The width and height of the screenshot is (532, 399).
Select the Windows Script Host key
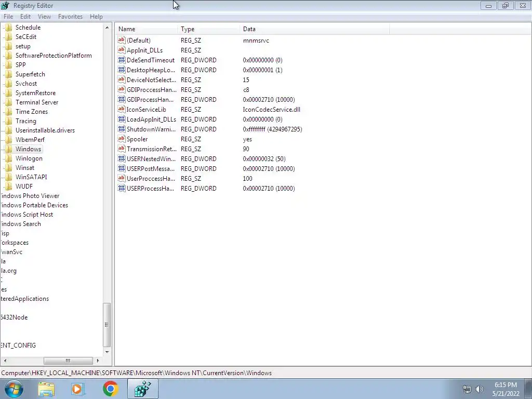27,215
